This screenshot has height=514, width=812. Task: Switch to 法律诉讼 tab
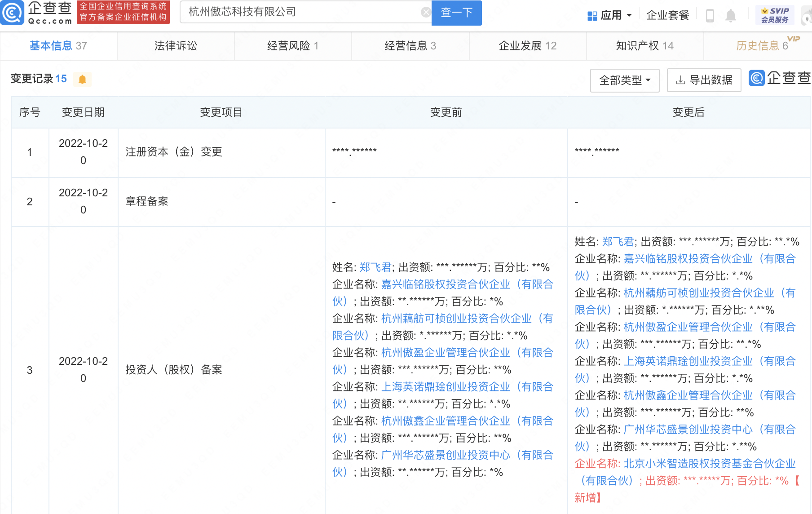point(176,46)
